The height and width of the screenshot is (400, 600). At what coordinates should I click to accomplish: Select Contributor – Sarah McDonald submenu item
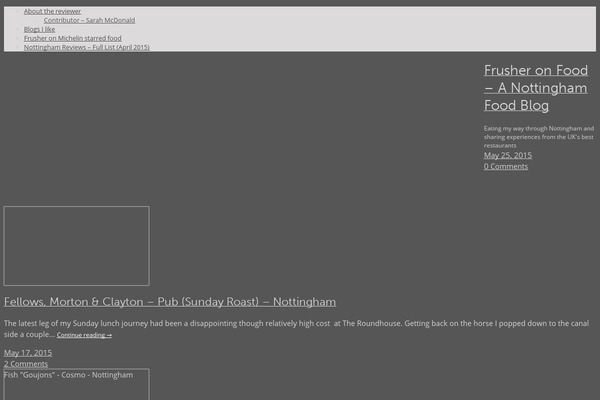click(89, 20)
